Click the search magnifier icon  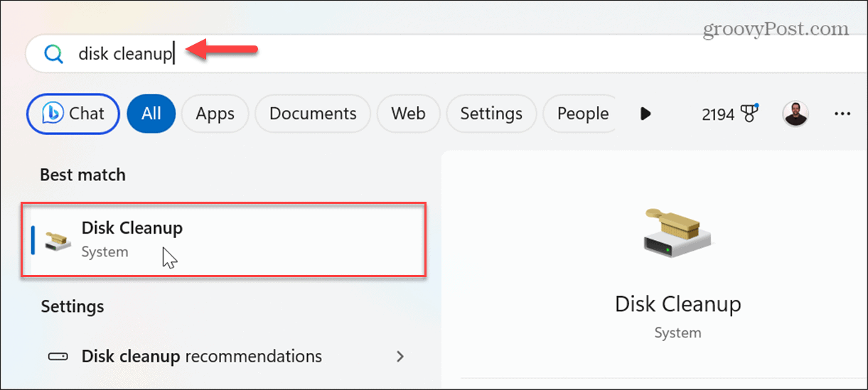(x=53, y=54)
